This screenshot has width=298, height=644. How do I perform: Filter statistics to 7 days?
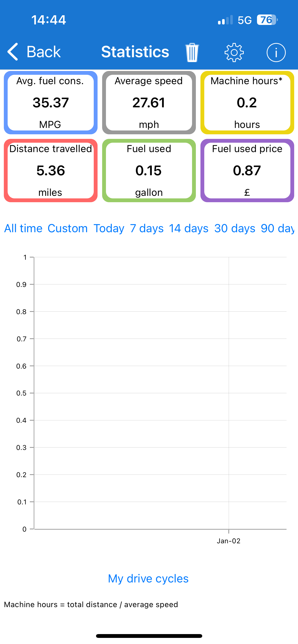click(x=147, y=228)
